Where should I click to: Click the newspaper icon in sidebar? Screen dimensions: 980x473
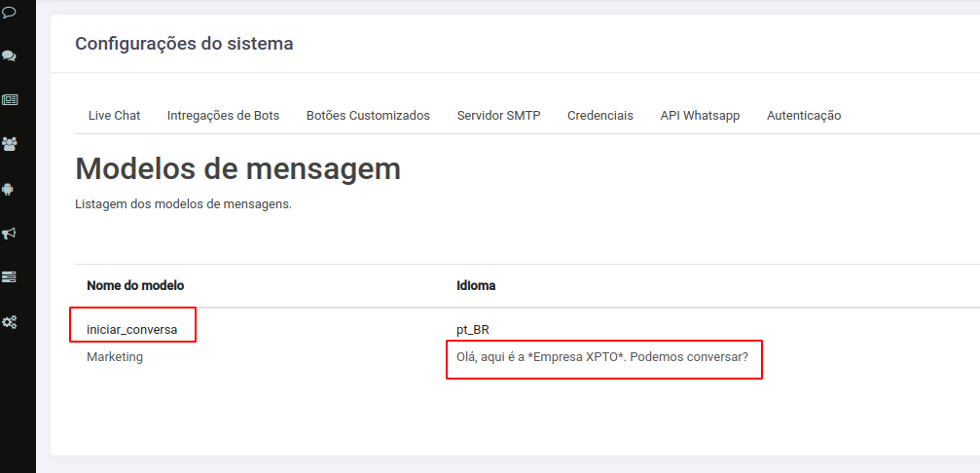click(x=10, y=100)
